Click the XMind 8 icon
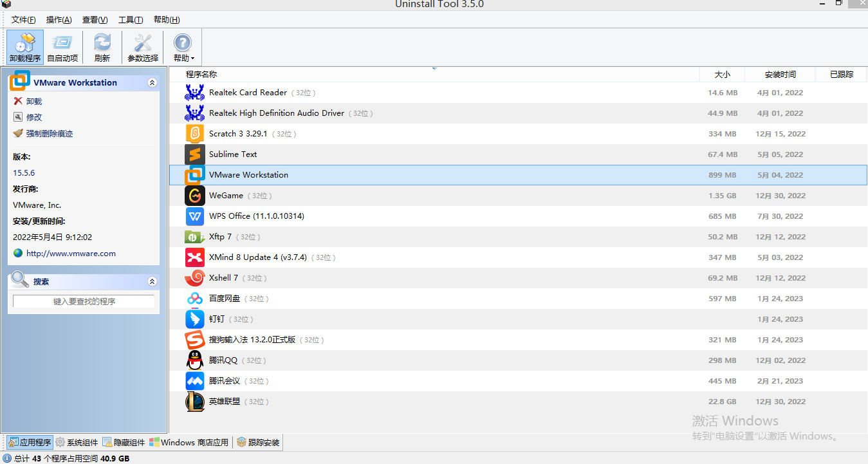The image size is (868, 464). click(195, 257)
